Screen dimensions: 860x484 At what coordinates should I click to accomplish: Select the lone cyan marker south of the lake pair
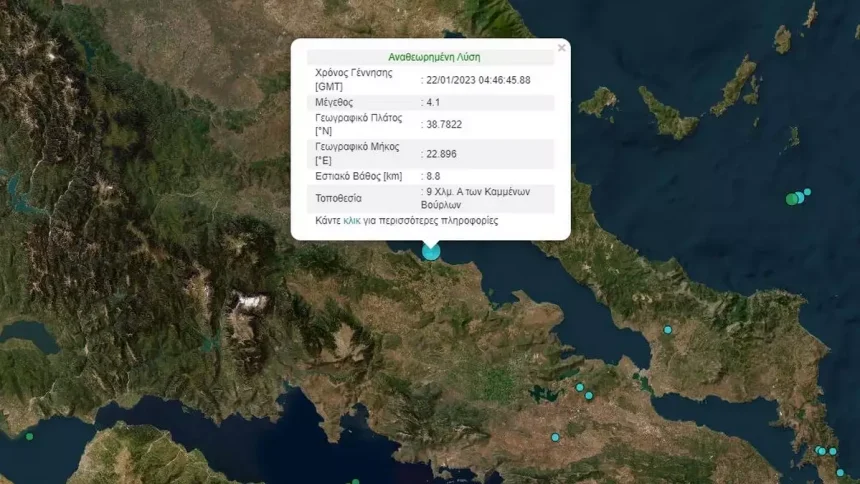(x=555, y=437)
